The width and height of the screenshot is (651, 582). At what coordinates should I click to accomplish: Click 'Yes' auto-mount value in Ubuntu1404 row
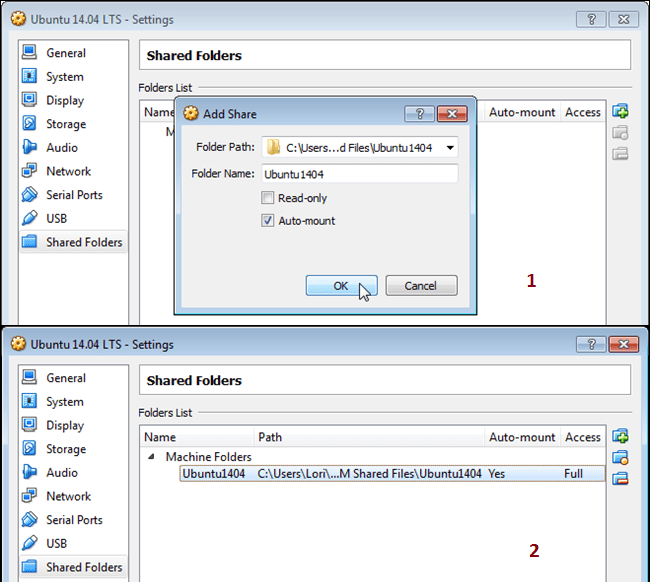coord(497,474)
